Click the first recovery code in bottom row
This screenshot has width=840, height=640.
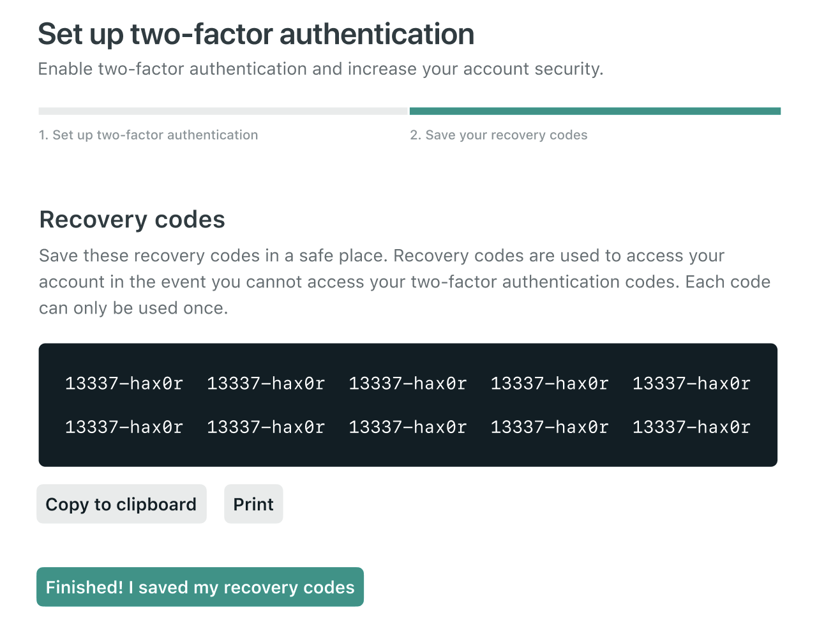[124, 427]
